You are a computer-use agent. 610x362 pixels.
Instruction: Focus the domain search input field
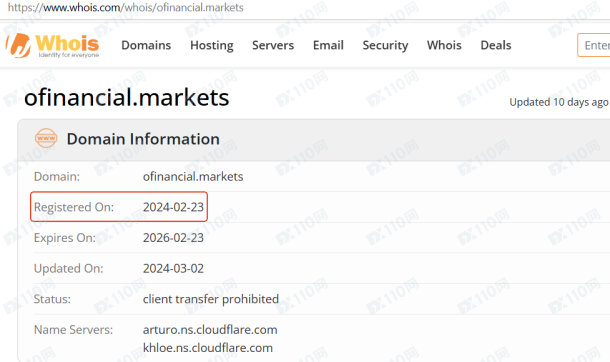pos(594,45)
